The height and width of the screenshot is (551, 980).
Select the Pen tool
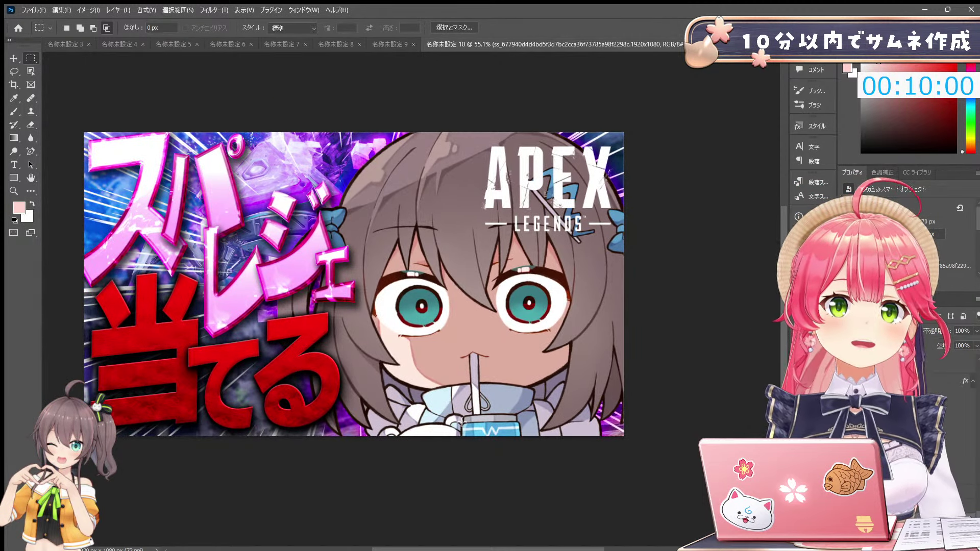(31, 151)
